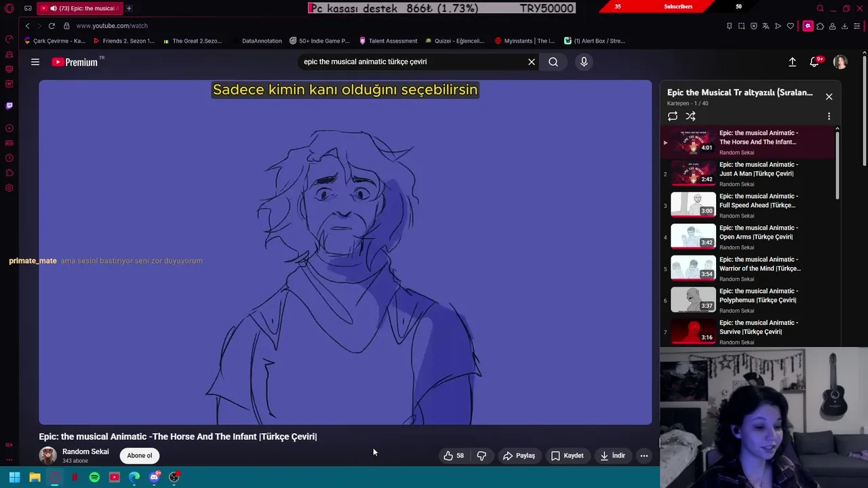
Task: Open Discord from taskbar
Action: (x=155, y=477)
